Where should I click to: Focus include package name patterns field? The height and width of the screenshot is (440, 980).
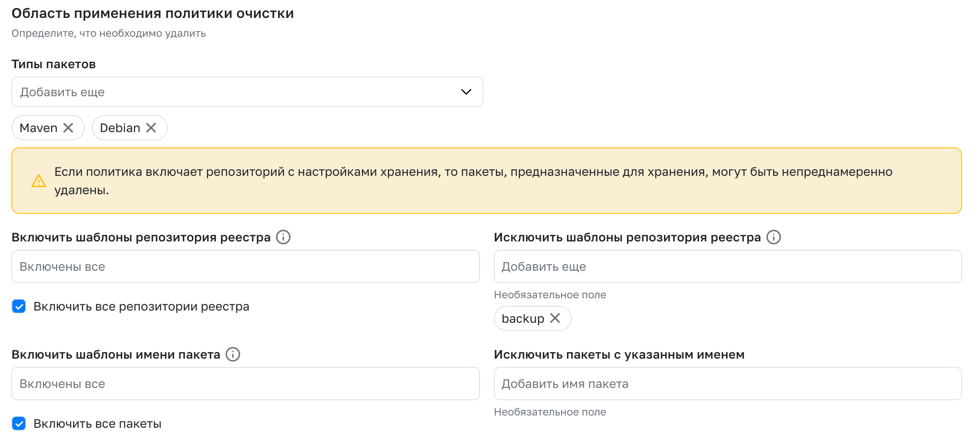[x=245, y=384]
